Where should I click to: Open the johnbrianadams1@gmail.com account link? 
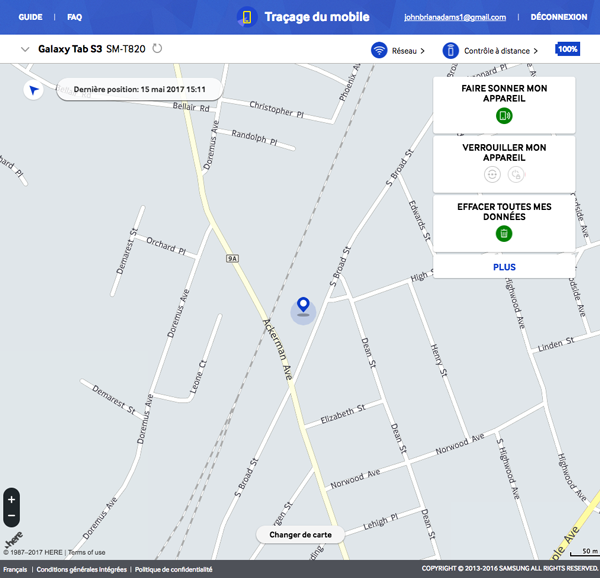point(455,17)
